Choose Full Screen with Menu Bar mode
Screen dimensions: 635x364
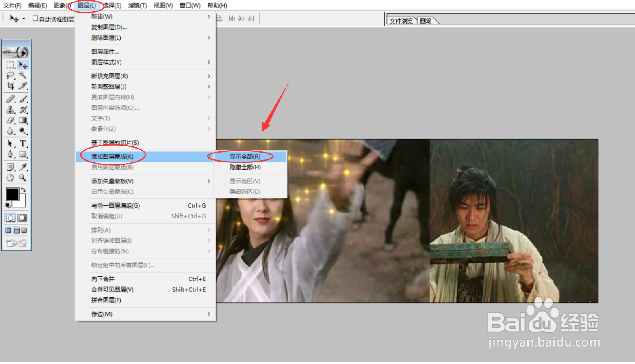[x=17, y=230]
